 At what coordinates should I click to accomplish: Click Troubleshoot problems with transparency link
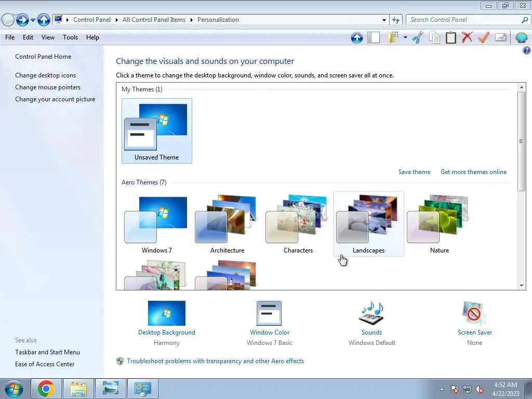pos(215,361)
